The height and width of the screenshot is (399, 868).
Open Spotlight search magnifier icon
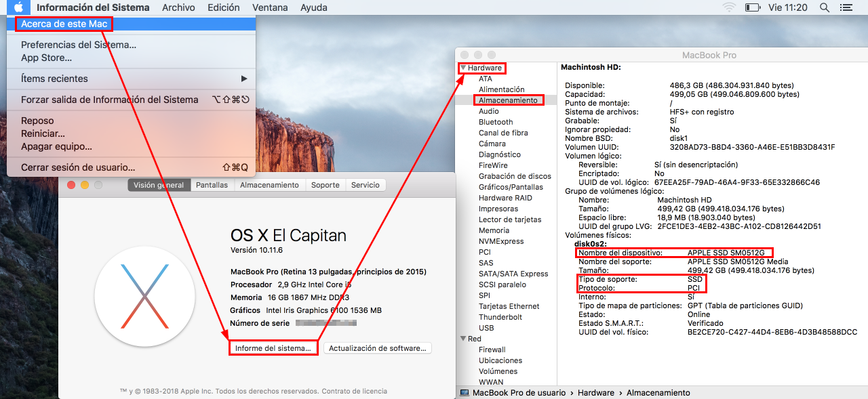[x=825, y=7]
